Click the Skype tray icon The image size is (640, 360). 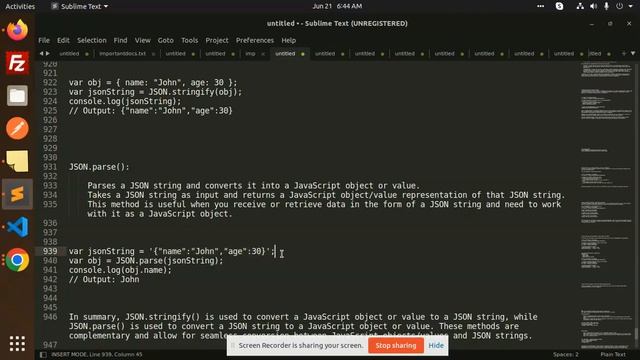tap(560, 6)
